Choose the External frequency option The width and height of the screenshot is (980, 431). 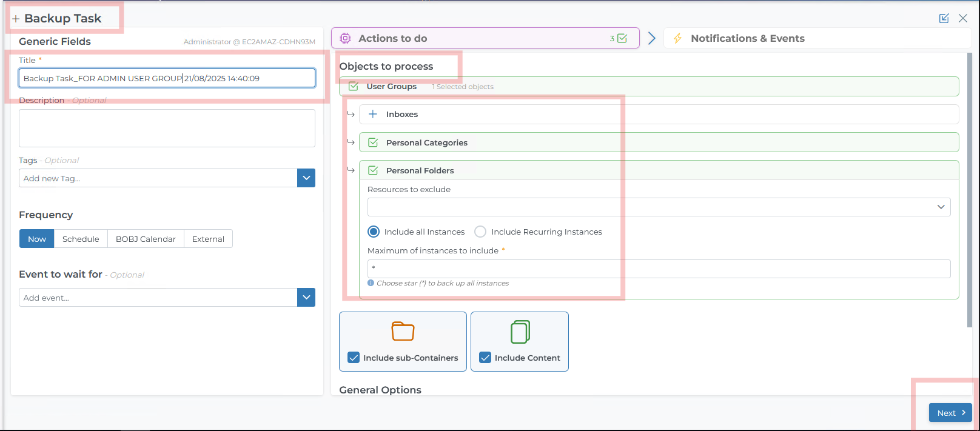coord(208,239)
